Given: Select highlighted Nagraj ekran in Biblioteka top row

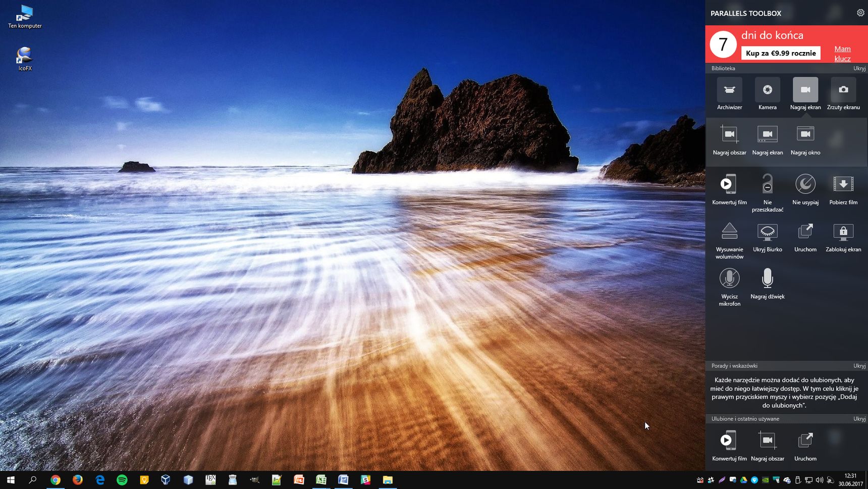Looking at the screenshot, I should pos(805,94).
